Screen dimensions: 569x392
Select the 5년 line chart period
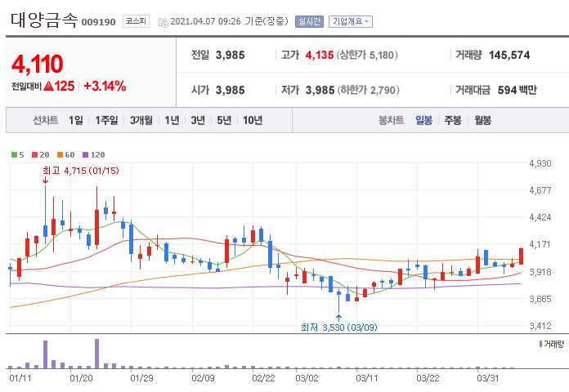[224, 120]
